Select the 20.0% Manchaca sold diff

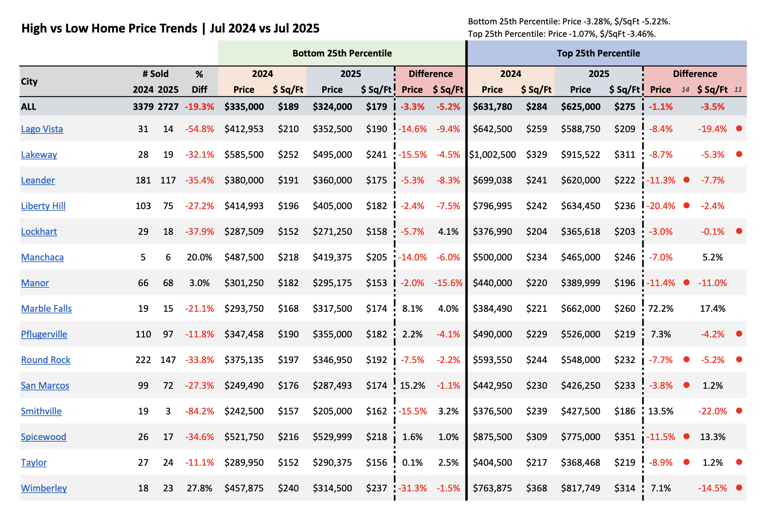[x=199, y=257]
